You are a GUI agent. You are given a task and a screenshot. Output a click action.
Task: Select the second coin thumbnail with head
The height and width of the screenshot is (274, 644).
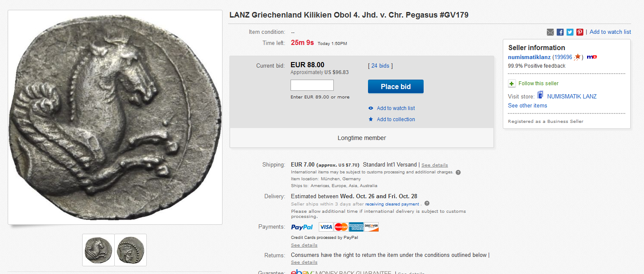[x=131, y=250]
